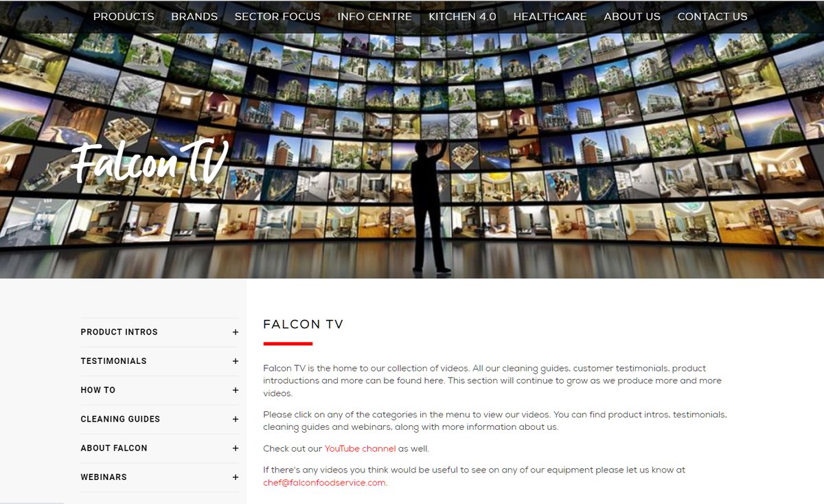Screen dimensions: 824x504
Task: Open the PRODUCTS menu
Action: pyautogui.click(x=124, y=16)
